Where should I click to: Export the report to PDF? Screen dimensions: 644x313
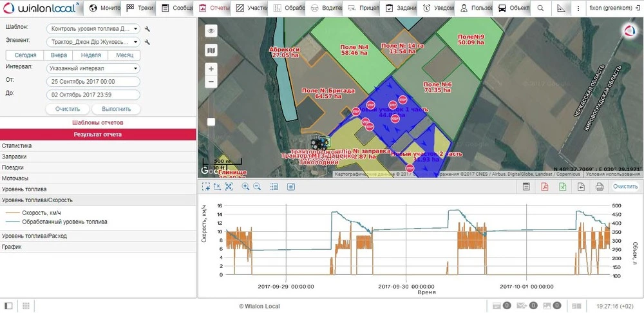544,187
